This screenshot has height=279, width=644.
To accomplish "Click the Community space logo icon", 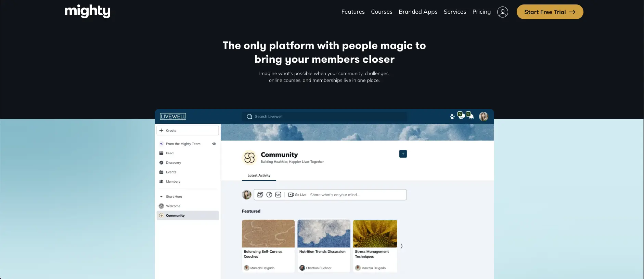I will click(x=249, y=158).
